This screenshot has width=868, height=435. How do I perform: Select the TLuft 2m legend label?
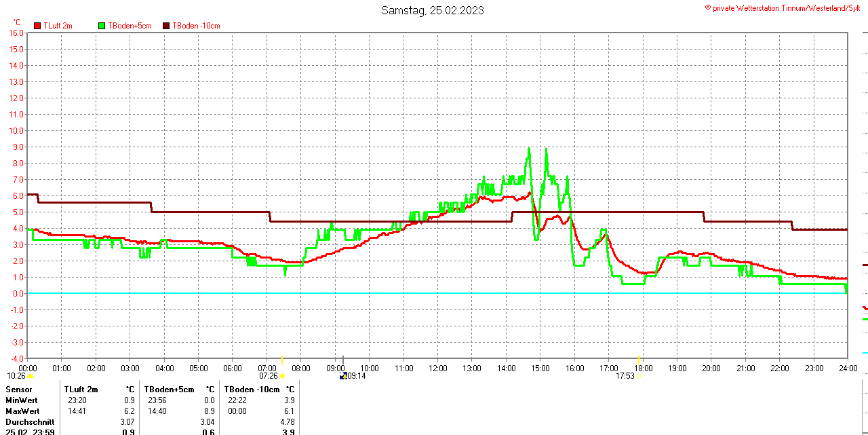(58, 26)
